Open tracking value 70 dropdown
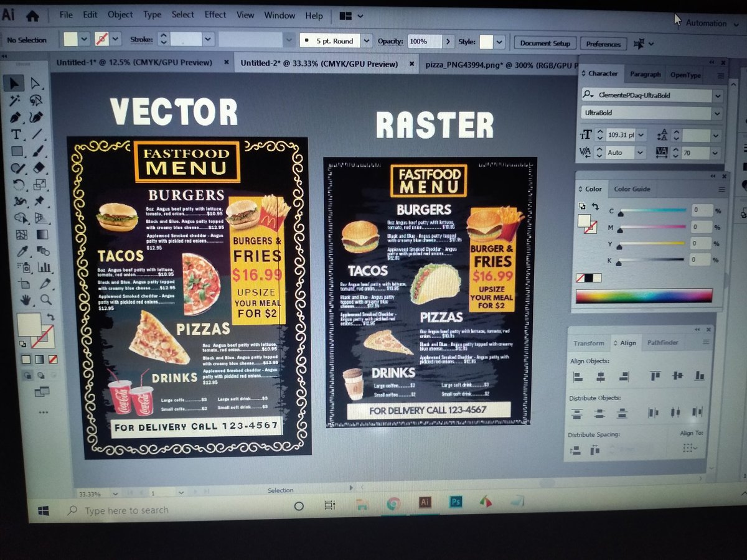This screenshot has width=747, height=560. [716, 152]
